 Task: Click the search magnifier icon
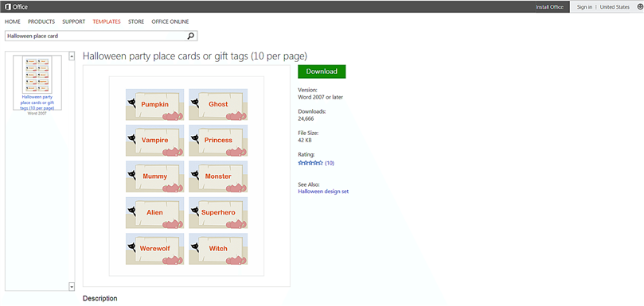pyautogui.click(x=190, y=36)
